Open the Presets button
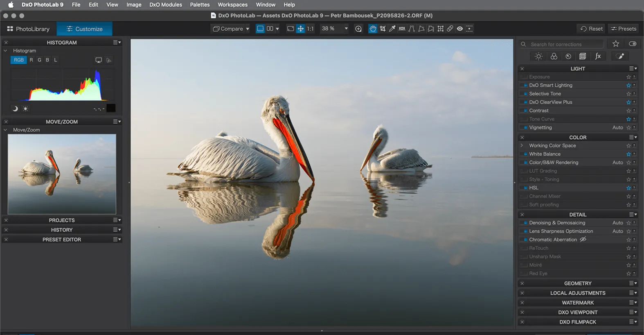 click(x=624, y=29)
